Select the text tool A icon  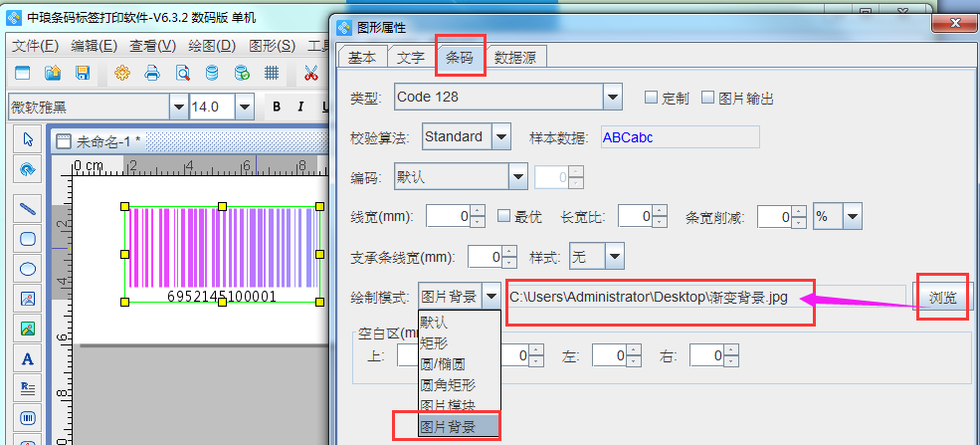[28, 358]
